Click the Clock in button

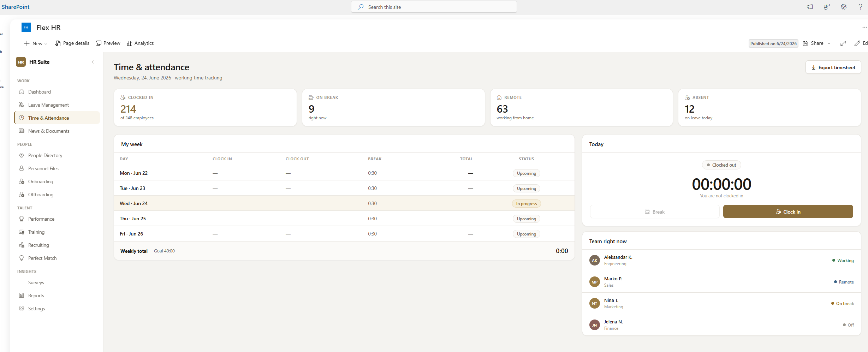(788, 211)
